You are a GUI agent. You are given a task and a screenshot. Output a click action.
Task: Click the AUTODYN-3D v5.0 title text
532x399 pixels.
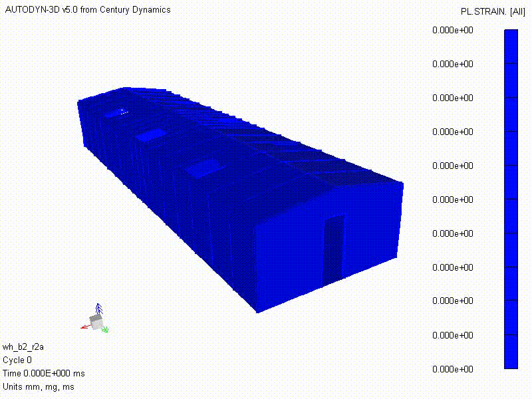click(87, 10)
